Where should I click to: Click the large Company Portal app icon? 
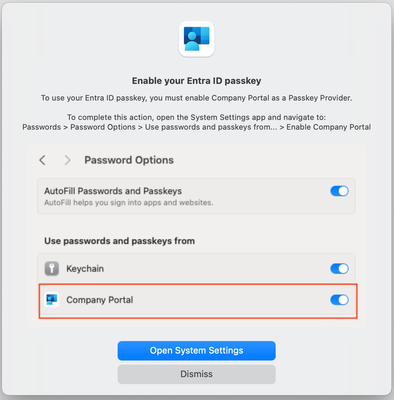tap(196, 39)
